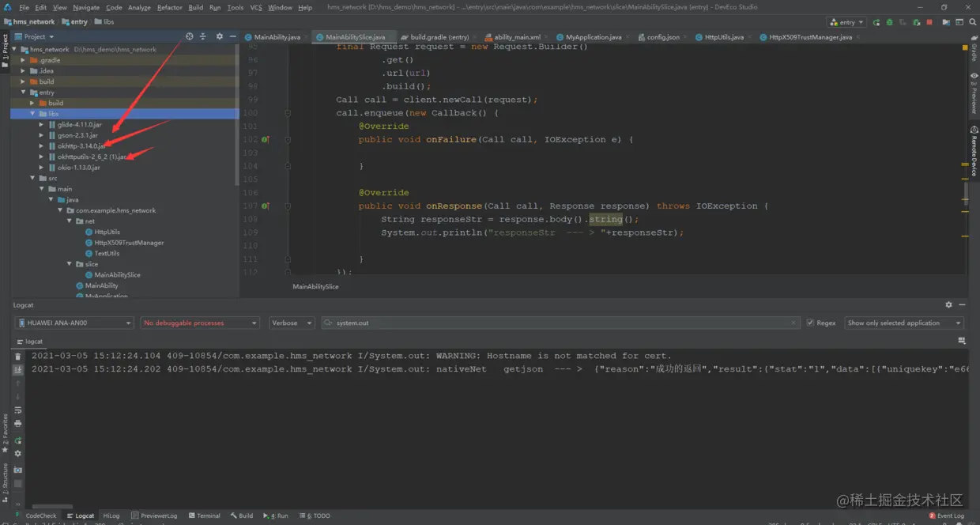Switch to HttpUtils.java editor tab
Screen dimensions: 980x525
point(724,37)
